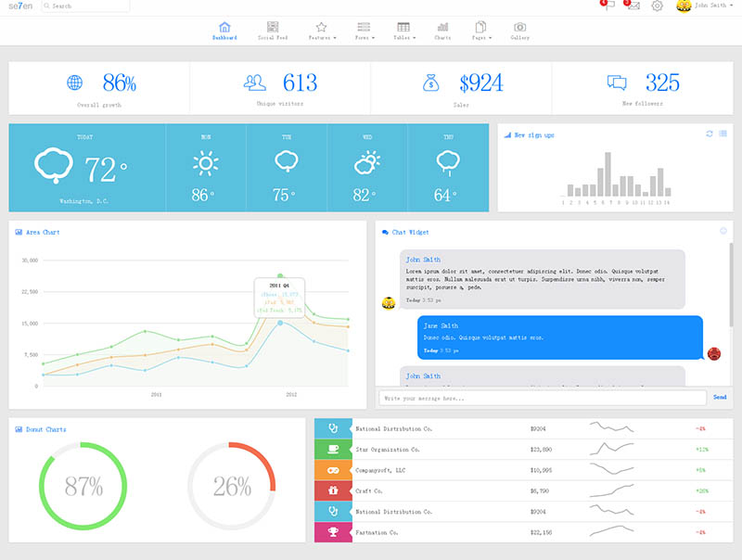Go to the Social Feed tab
742x560 pixels.
click(273, 32)
